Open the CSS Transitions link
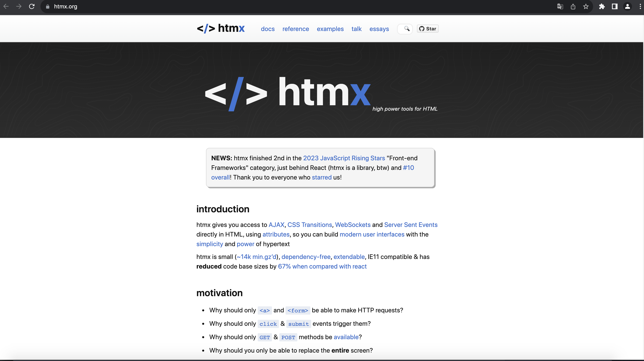 [310, 225]
